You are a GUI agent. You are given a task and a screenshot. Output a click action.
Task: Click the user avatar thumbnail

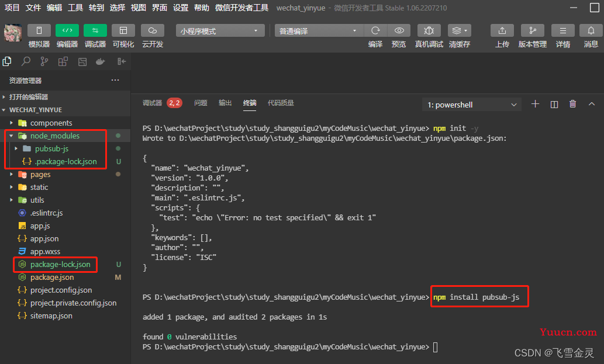13,33
